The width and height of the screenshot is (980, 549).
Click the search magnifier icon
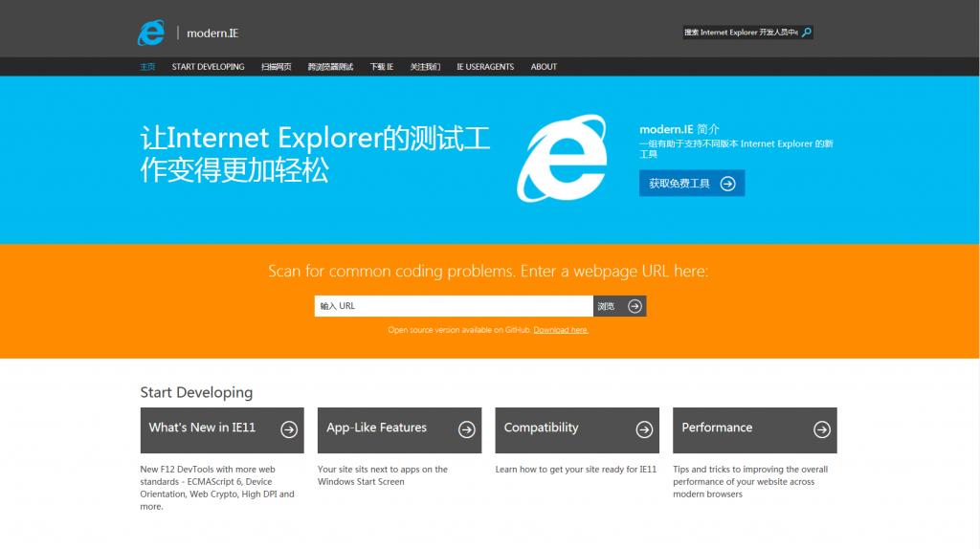coord(806,32)
